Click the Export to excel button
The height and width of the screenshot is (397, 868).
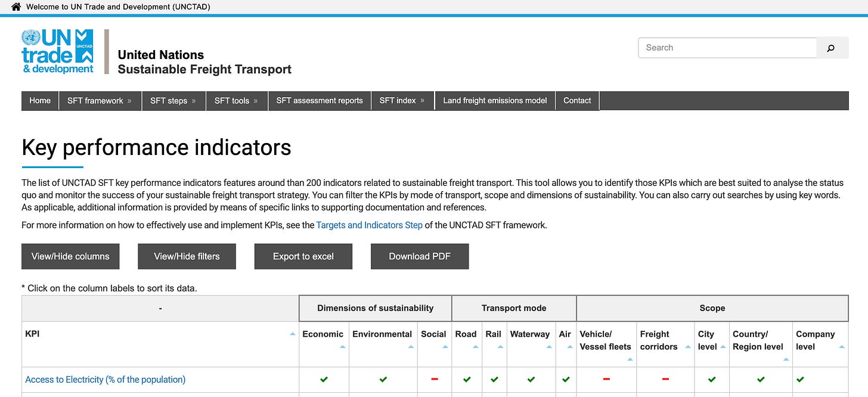303,256
